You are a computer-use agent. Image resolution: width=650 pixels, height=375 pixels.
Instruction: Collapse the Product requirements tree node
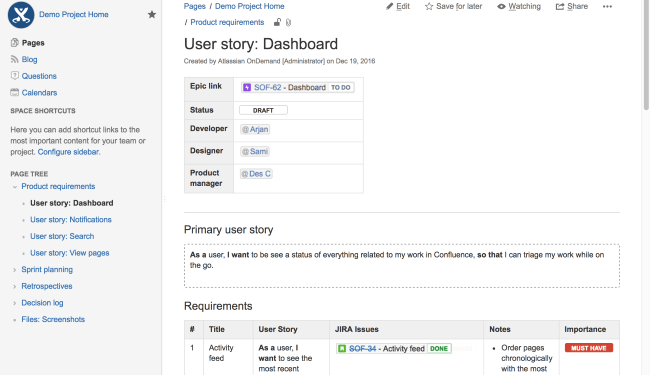tap(15, 187)
